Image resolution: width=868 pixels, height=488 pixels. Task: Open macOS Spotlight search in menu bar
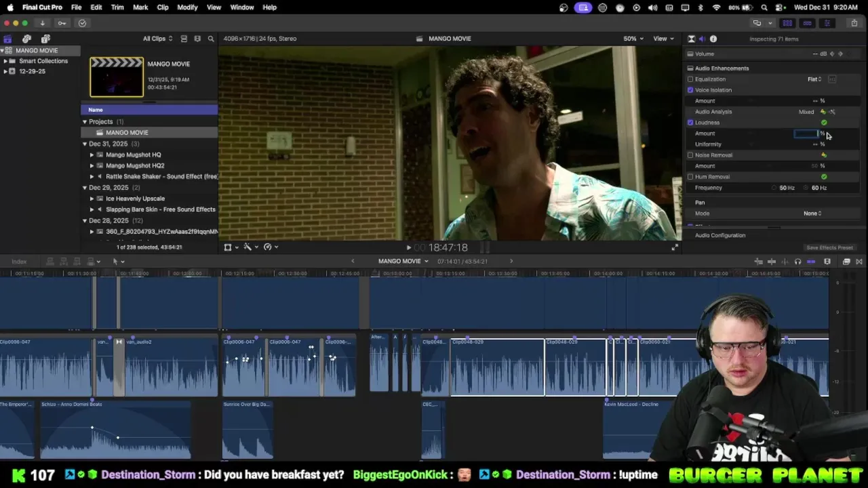(x=764, y=7)
